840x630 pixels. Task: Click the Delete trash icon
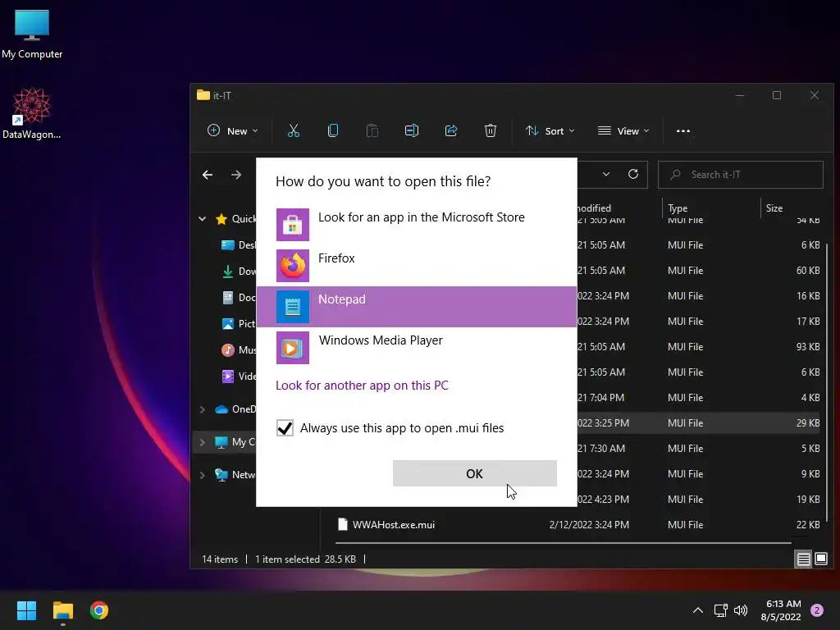(x=491, y=130)
